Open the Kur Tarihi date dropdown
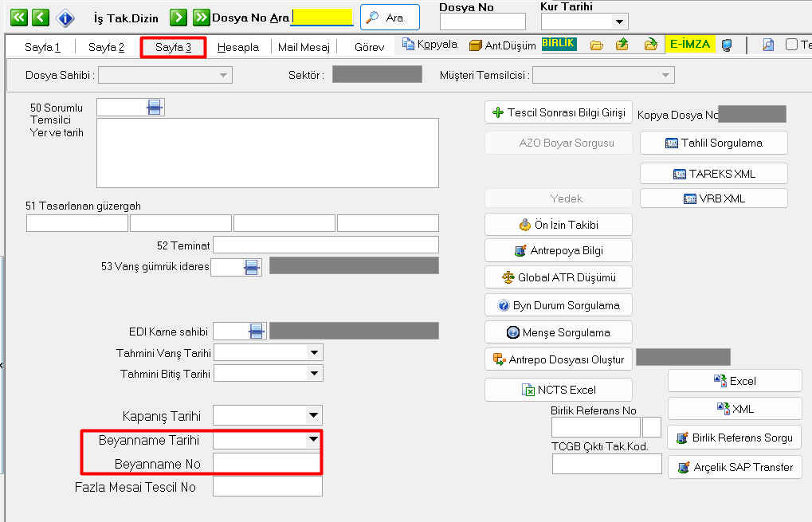 (x=619, y=22)
